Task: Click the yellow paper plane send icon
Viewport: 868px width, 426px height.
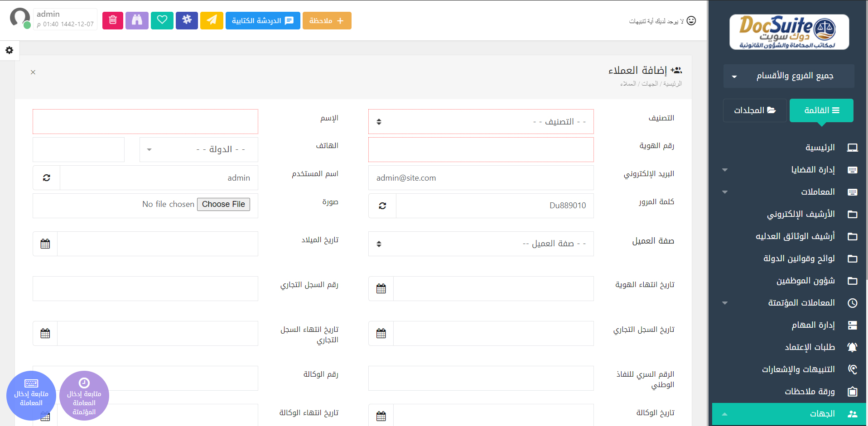Action: point(212,20)
